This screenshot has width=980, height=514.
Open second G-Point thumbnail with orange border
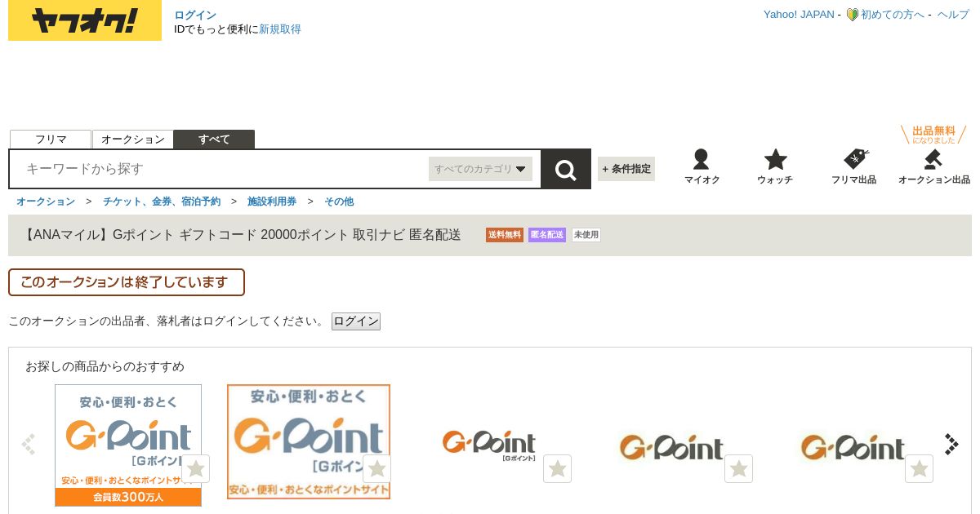click(x=309, y=441)
